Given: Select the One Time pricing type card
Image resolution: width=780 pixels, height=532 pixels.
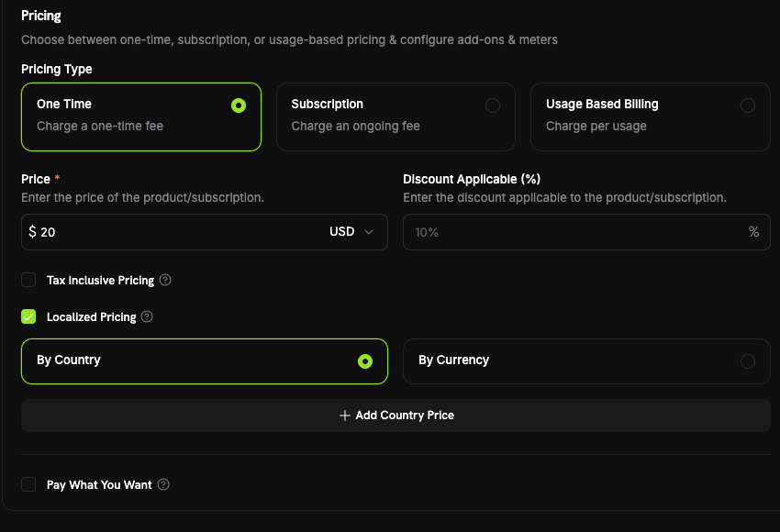Looking at the screenshot, I should coord(141,116).
